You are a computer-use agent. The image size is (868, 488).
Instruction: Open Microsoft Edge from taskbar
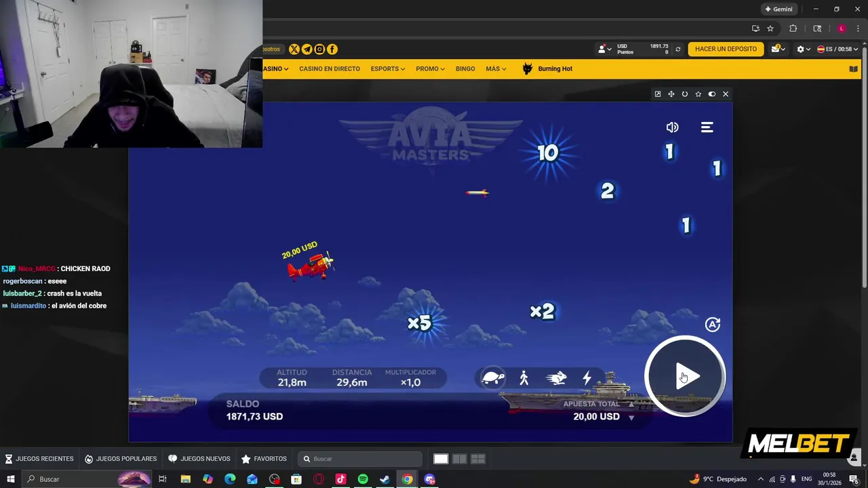pos(230,479)
